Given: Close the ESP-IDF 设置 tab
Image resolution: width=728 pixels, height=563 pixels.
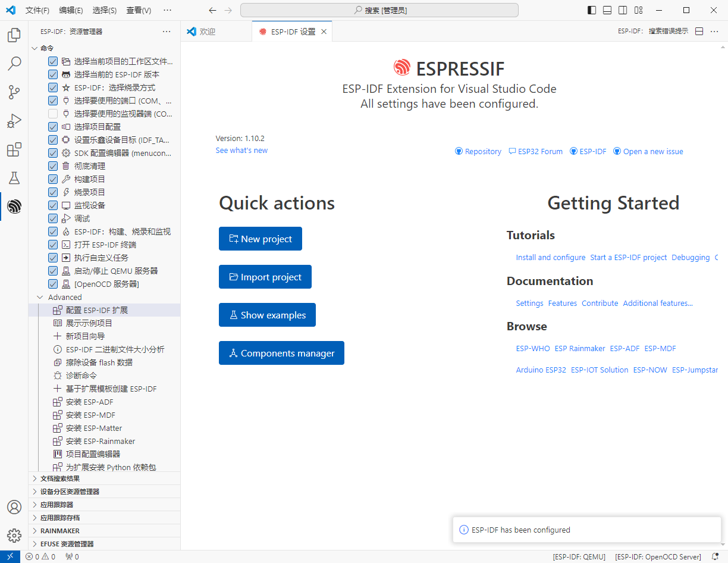Looking at the screenshot, I should click(x=324, y=32).
